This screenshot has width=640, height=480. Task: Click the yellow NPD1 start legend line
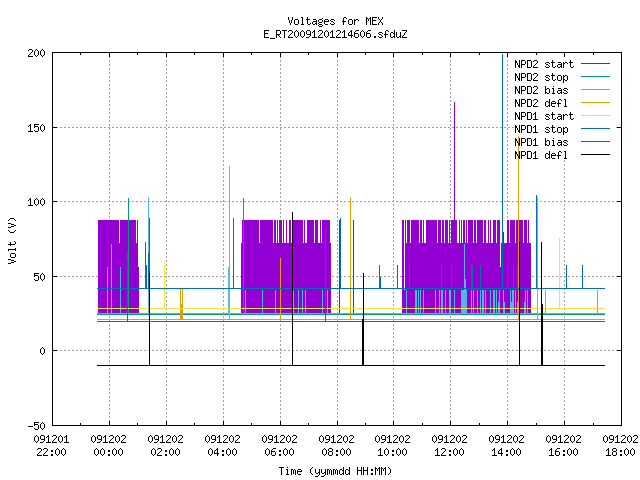[x=595, y=116]
